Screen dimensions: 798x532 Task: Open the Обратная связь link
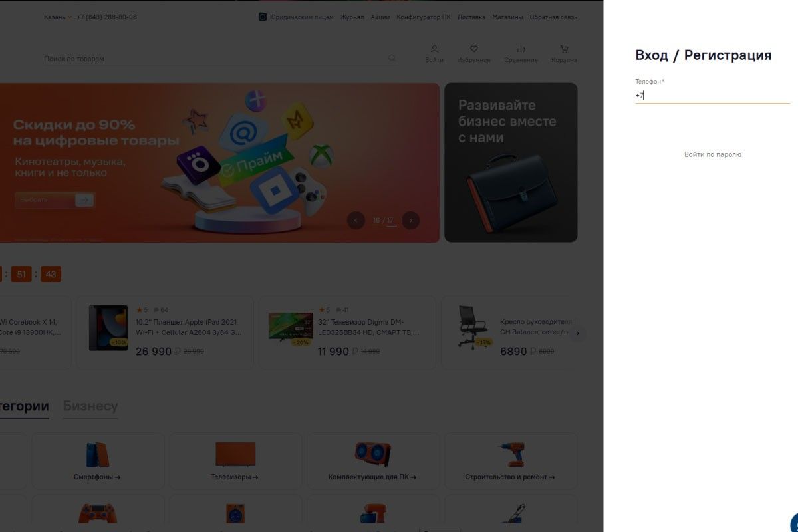point(553,17)
